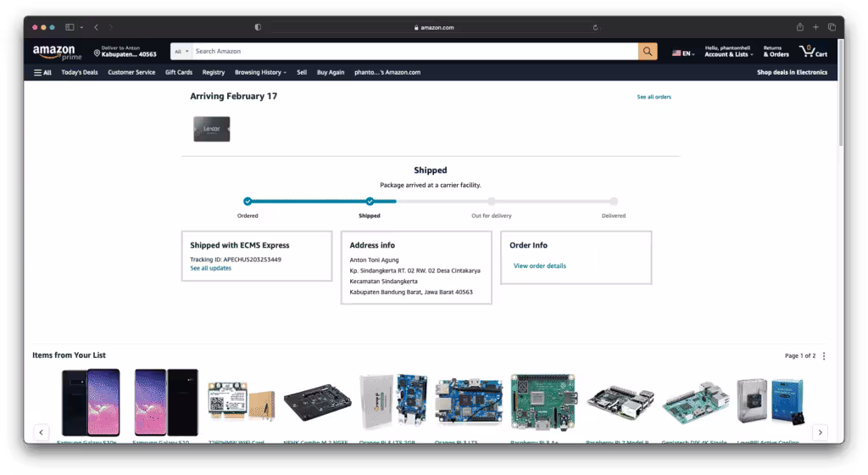Image resolution: width=868 pixels, height=475 pixels.
Task: Open the Geniatech DIY 4K item
Action: pyautogui.click(x=695, y=402)
